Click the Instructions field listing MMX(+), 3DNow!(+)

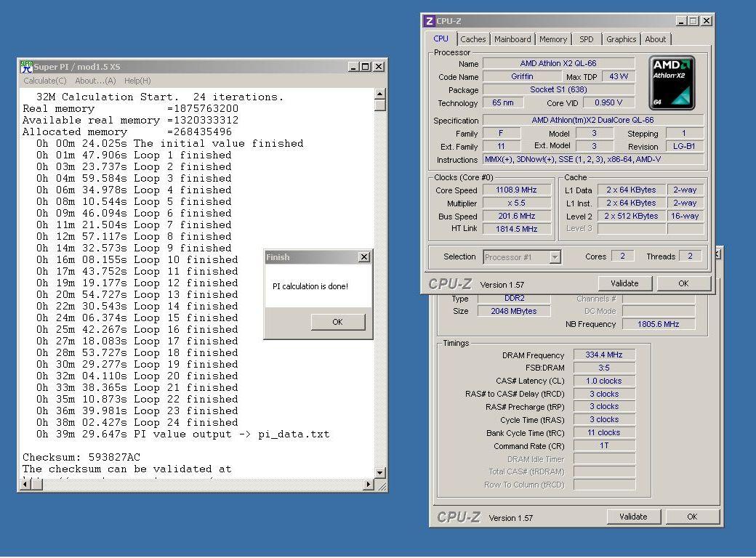[x=593, y=159]
